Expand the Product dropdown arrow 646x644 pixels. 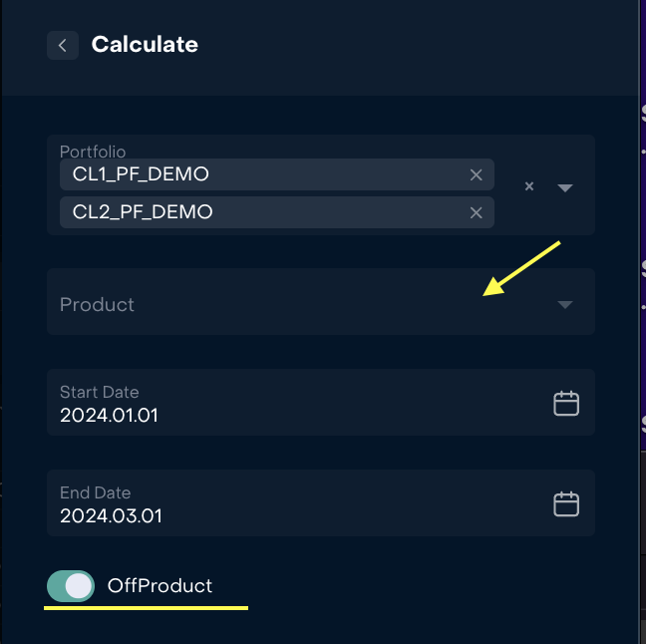click(x=565, y=304)
